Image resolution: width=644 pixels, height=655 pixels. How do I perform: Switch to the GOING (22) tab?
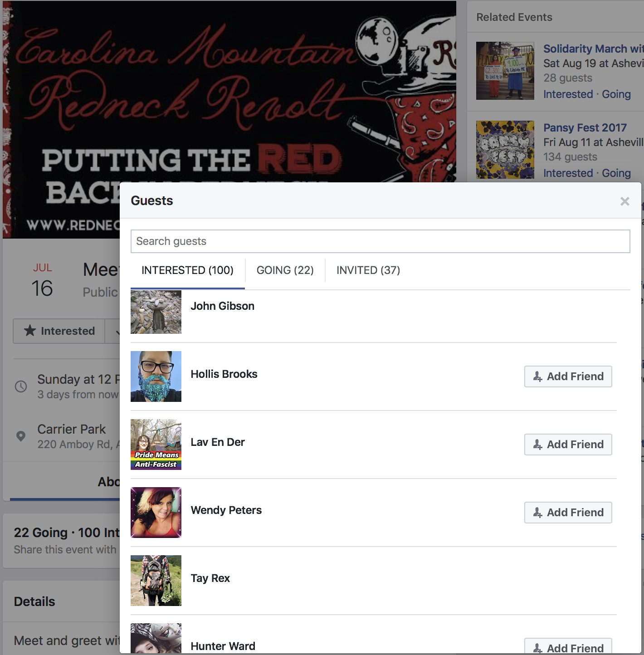(285, 270)
